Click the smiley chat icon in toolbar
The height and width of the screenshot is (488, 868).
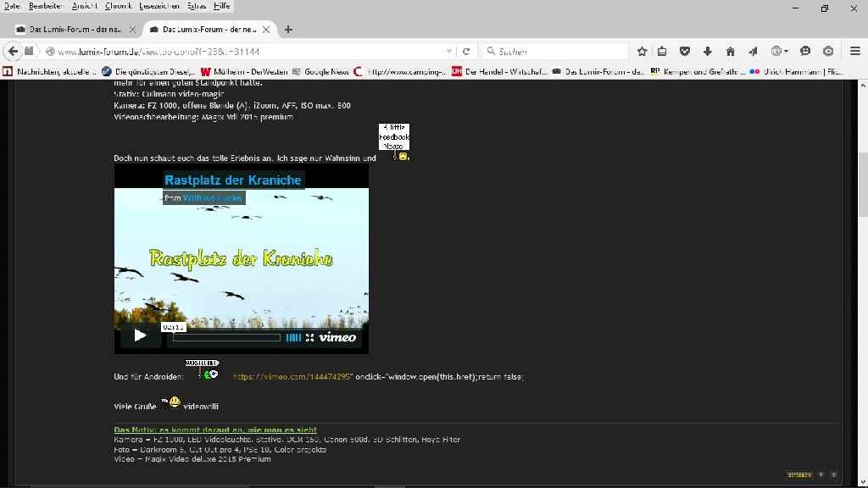point(805,52)
